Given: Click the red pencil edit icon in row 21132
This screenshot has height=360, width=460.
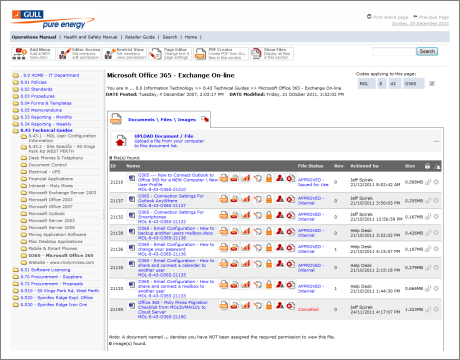Looking at the screenshot, I should (257, 215).
